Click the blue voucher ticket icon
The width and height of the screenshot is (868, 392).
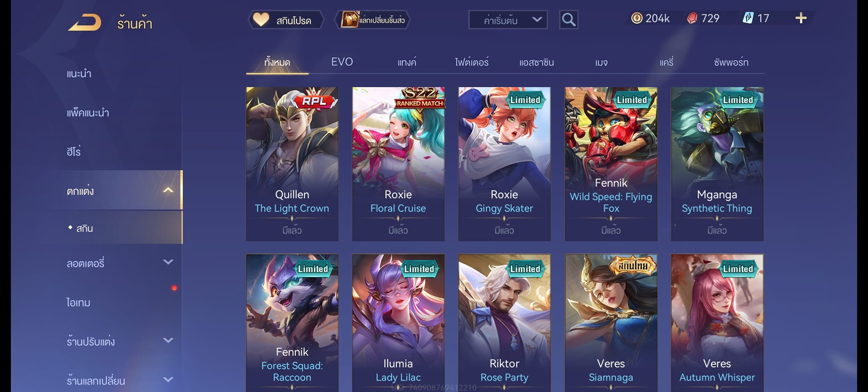(748, 18)
